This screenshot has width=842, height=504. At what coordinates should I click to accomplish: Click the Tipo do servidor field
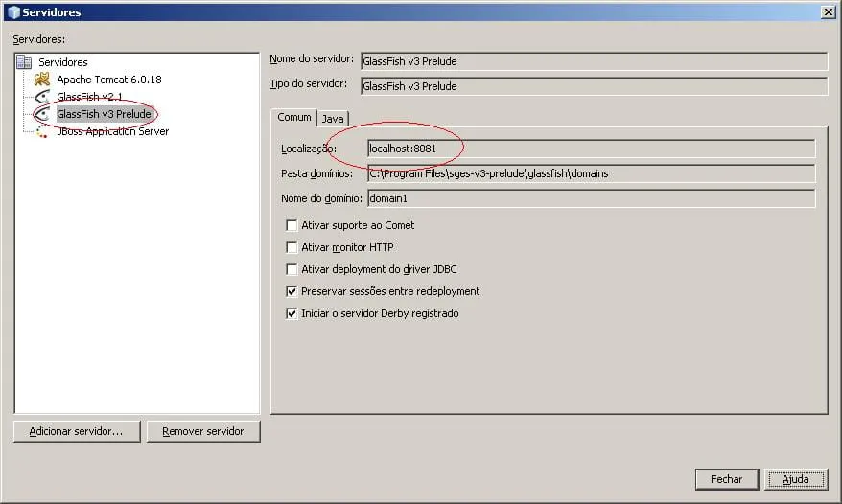click(594, 86)
